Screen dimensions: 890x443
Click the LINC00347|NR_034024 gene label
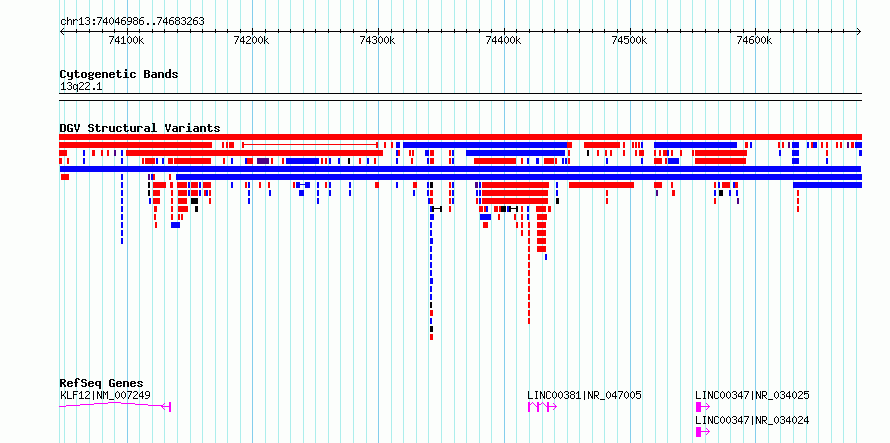click(x=753, y=421)
